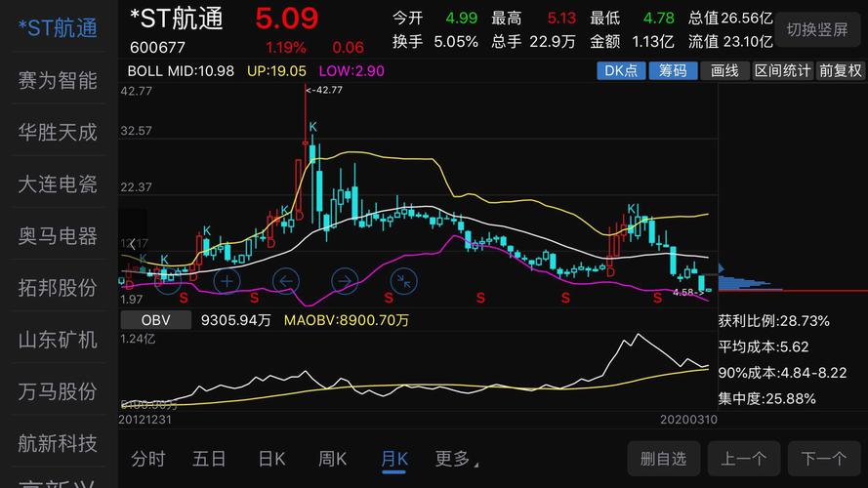Image resolution: width=868 pixels, height=488 pixels.
Task: Select *ST航通 in the stock list
Action: (x=58, y=27)
